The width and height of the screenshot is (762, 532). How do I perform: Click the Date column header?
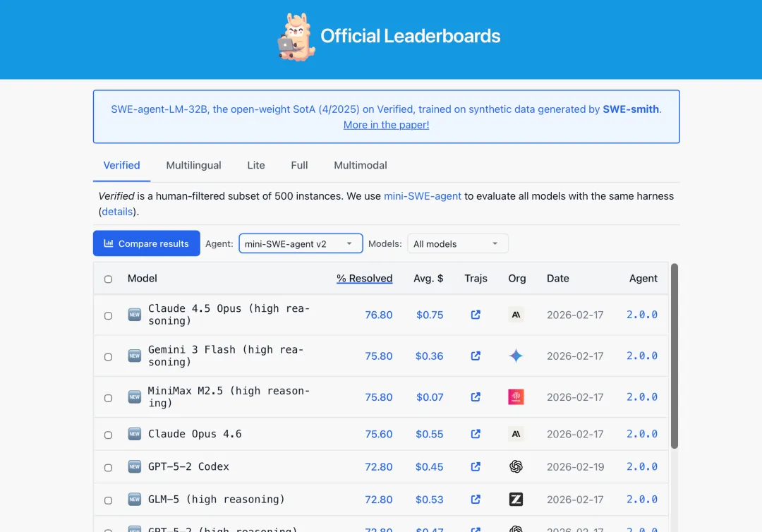(558, 279)
